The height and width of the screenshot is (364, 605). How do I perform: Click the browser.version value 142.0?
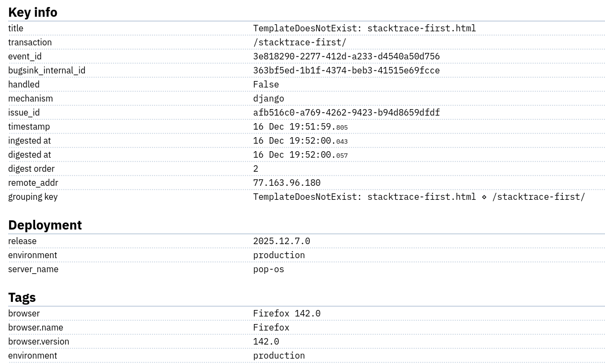point(266,341)
